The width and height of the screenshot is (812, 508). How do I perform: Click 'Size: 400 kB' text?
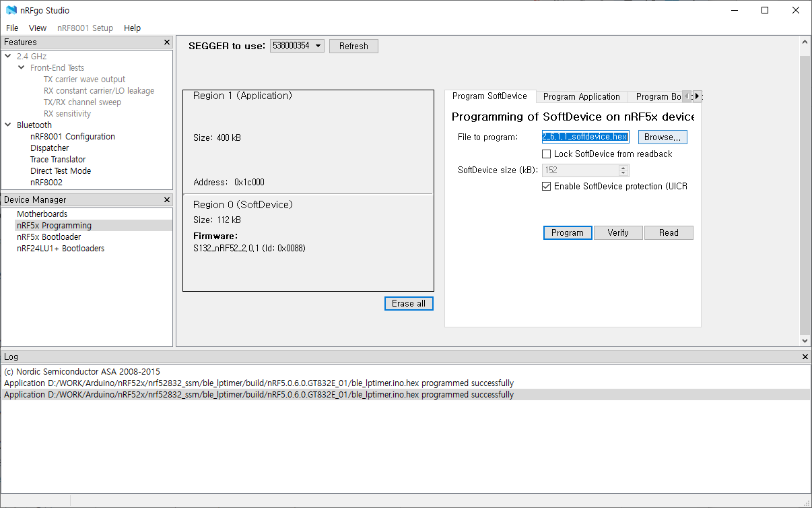click(217, 137)
